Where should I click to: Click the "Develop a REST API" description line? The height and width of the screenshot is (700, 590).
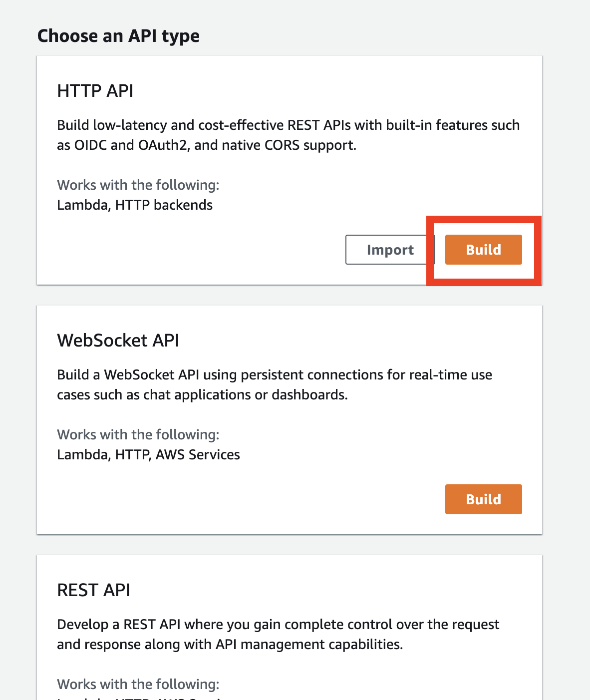[278, 624]
